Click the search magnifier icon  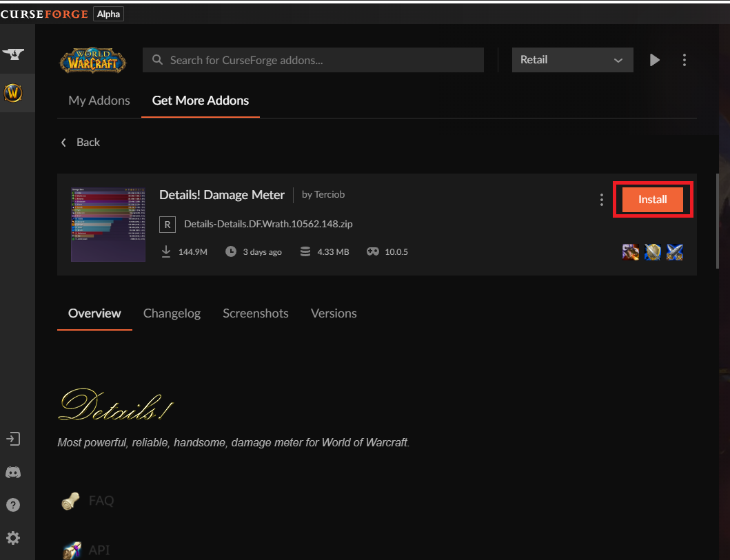pyautogui.click(x=157, y=60)
